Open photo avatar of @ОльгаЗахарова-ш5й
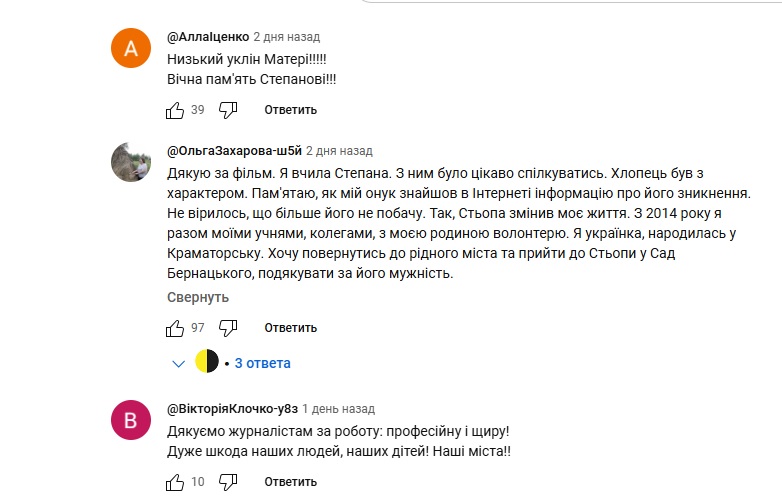The height and width of the screenshot is (500, 782). tap(131, 162)
